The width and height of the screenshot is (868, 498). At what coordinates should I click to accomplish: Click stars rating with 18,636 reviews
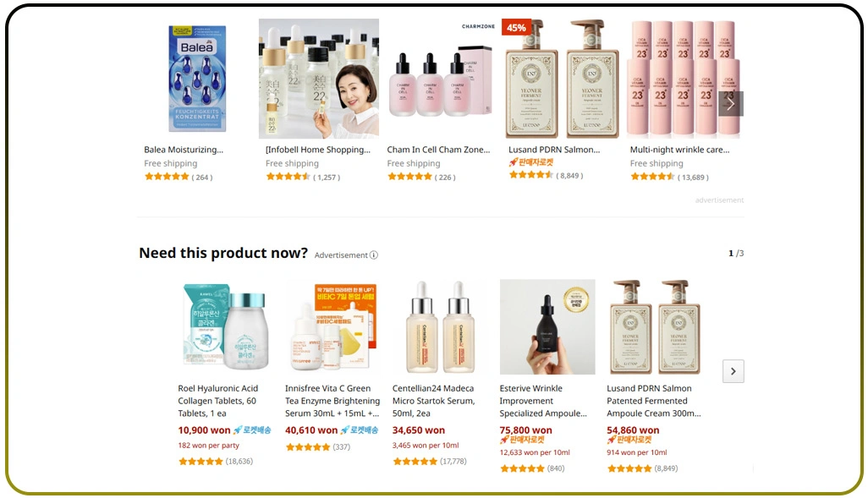pyautogui.click(x=201, y=461)
